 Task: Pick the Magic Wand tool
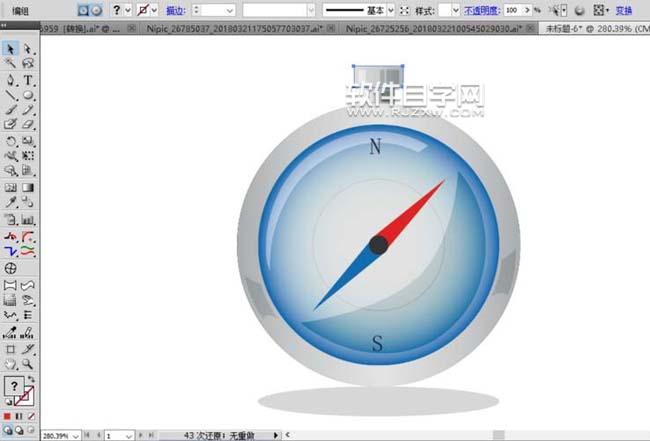[x=10, y=63]
